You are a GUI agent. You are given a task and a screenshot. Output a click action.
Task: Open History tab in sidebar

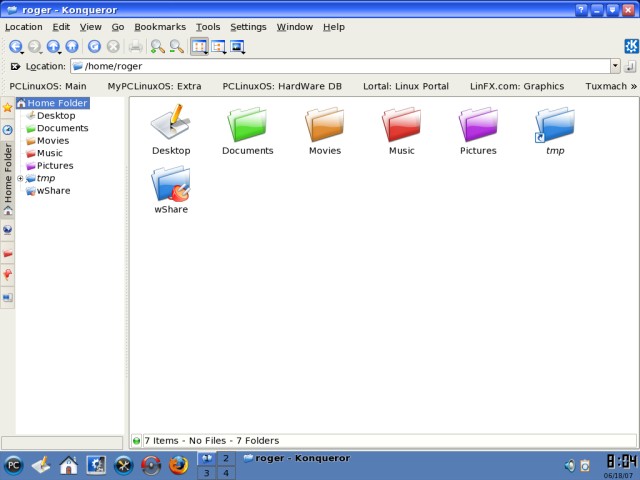[x=7, y=130]
